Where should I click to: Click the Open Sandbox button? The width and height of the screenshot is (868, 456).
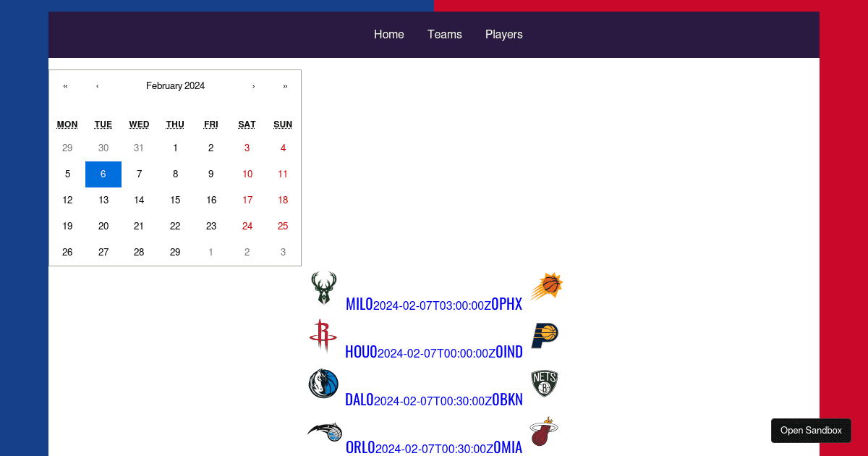point(811,430)
